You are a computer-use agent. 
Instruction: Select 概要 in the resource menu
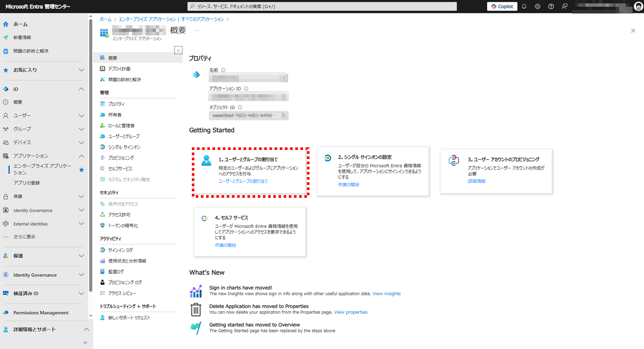point(138,58)
